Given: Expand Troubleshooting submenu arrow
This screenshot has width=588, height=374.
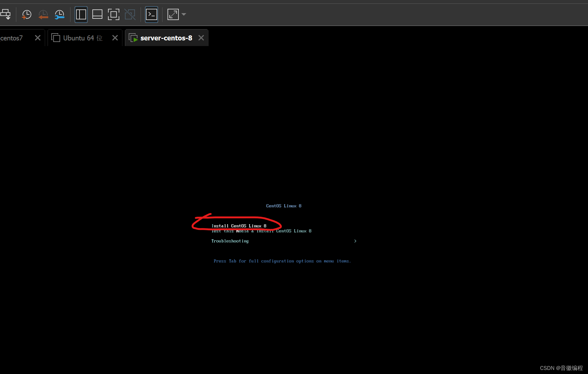Looking at the screenshot, I should 355,241.
